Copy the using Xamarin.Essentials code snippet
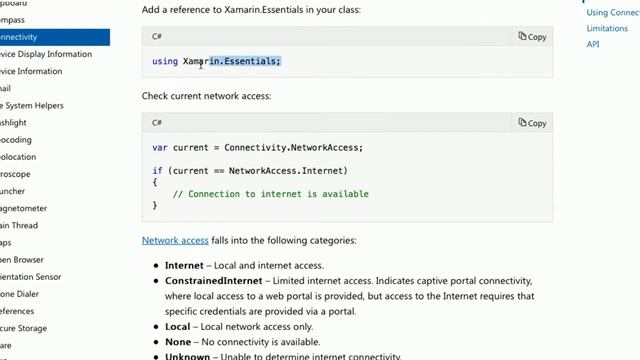The height and width of the screenshot is (360, 640). tap(532, 37)
